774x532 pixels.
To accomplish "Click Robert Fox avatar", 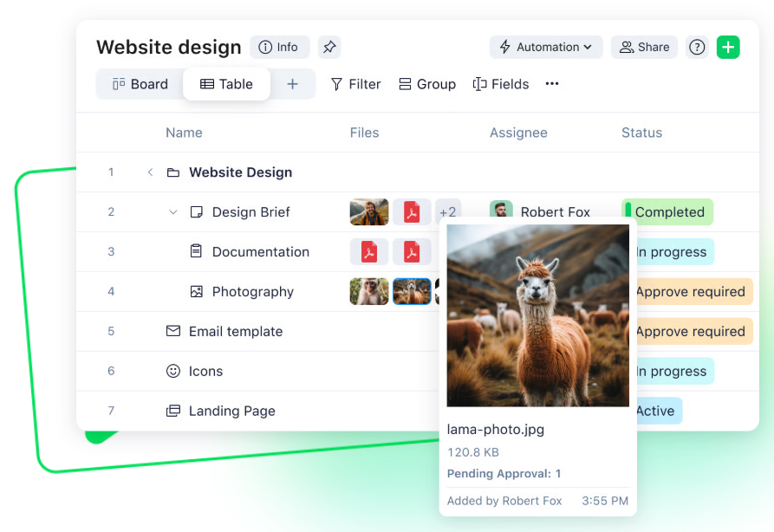I will [501, 209].
